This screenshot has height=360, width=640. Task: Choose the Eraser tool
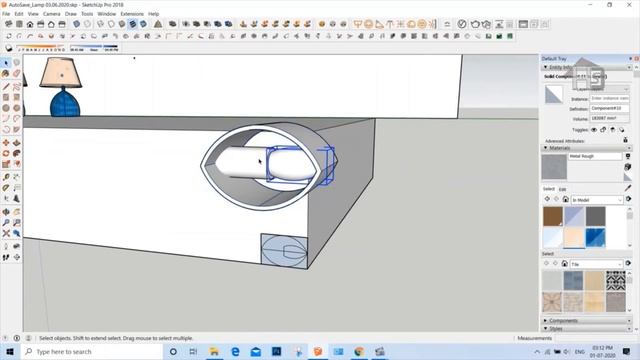(x=16, y=73)
